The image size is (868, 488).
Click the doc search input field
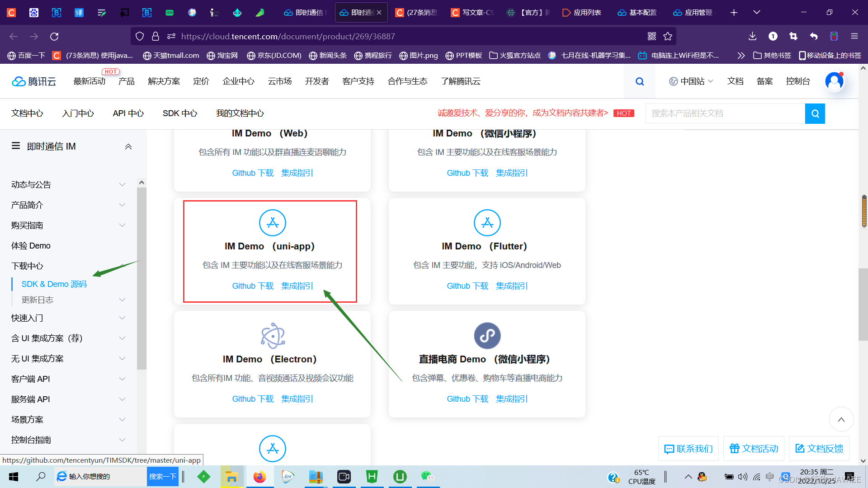click(725, 113)
